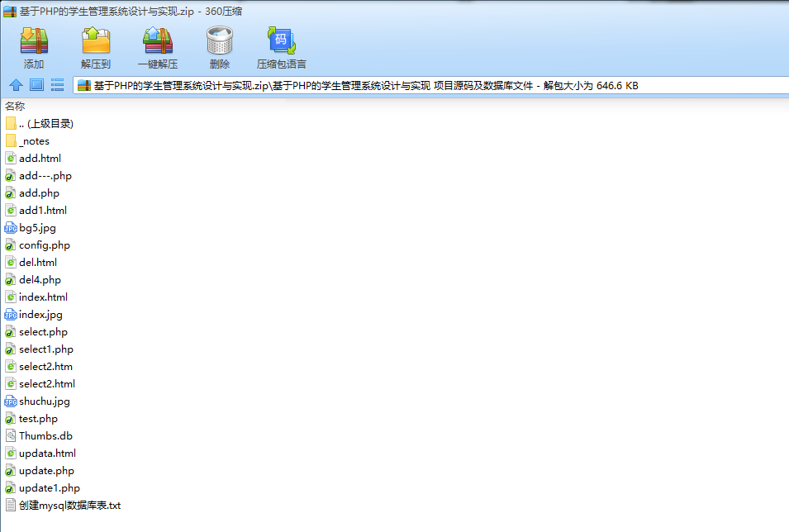
Task: Click the 添加 (Add) toolbar icon
Action: 34,40
